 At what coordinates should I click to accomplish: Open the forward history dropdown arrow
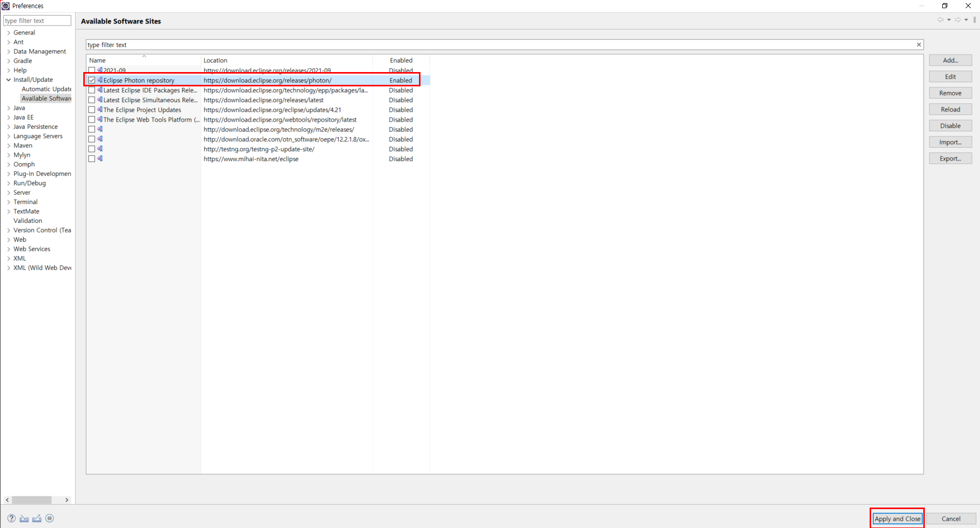click(x=966, y=20)
